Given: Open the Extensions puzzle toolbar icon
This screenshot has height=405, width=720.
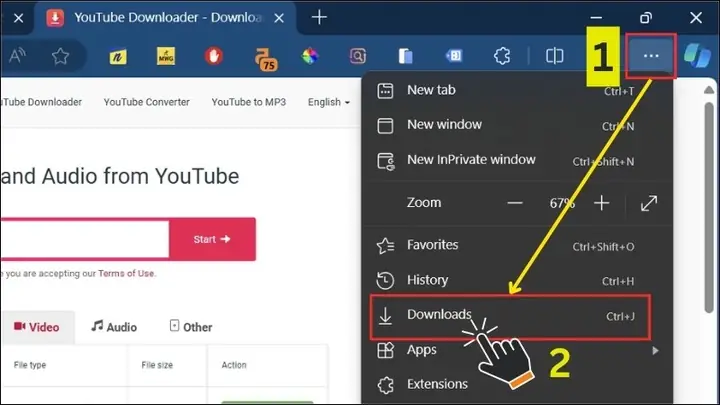Looking at the screenshot, I should click(502, 56).
